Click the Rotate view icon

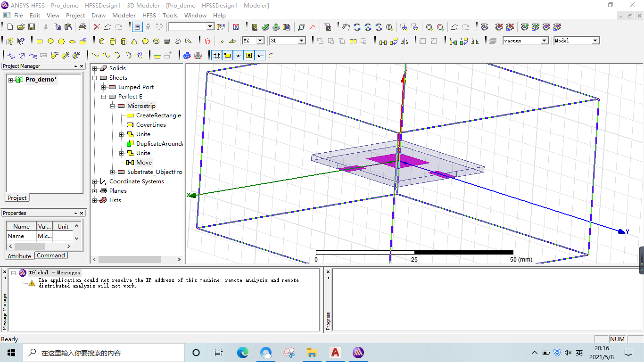357,27
